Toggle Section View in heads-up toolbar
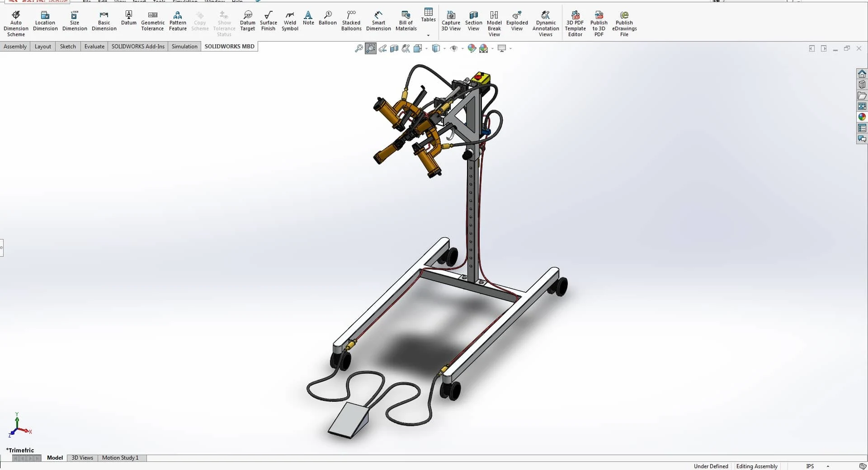Image resolution: width=868 pixels, height=470 pixels. (394, 48)
